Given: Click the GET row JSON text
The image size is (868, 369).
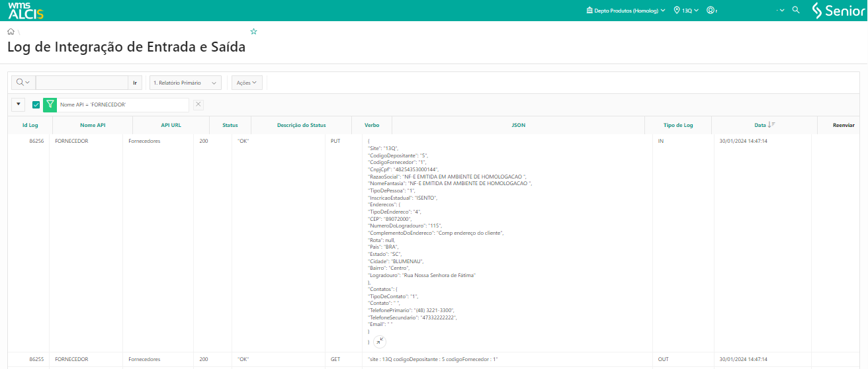Looking at the screenshot, I should 433,359.
